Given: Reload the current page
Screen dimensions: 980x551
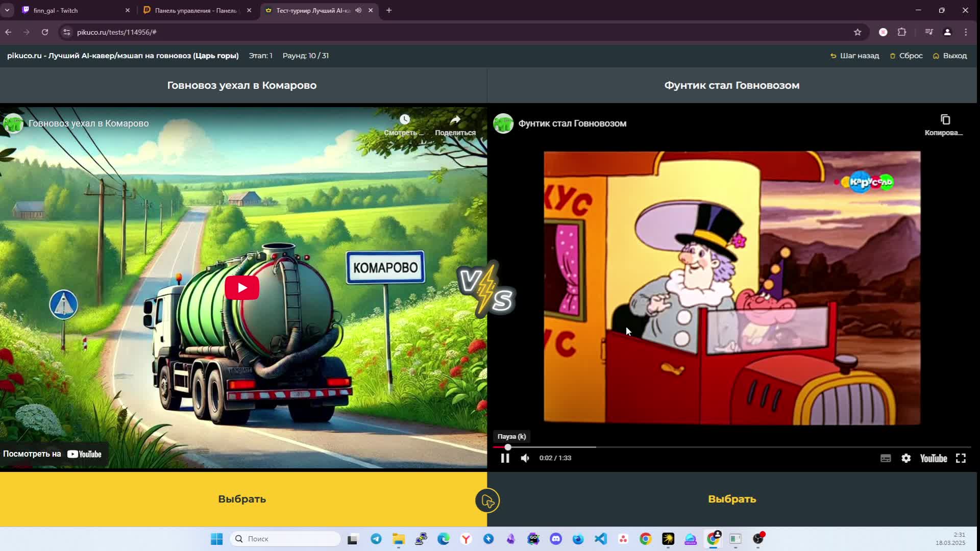Looking at the screenshot, I should tap(45, 32).
